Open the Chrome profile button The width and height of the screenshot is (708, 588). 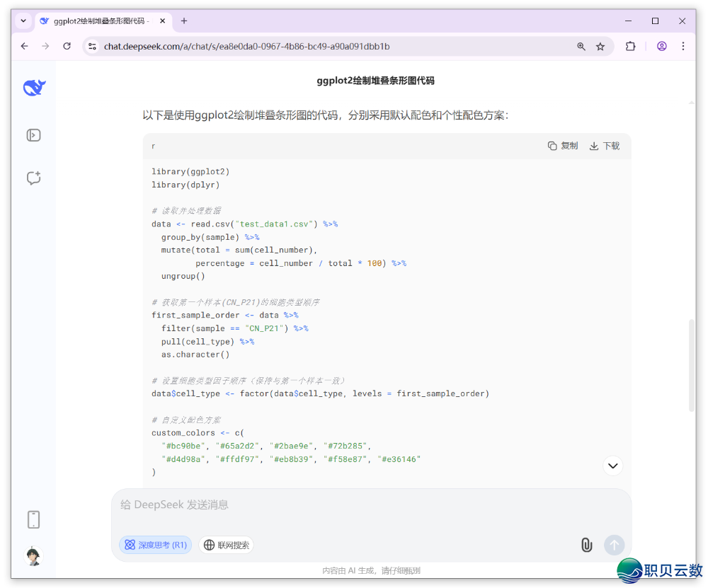[662, 46]
